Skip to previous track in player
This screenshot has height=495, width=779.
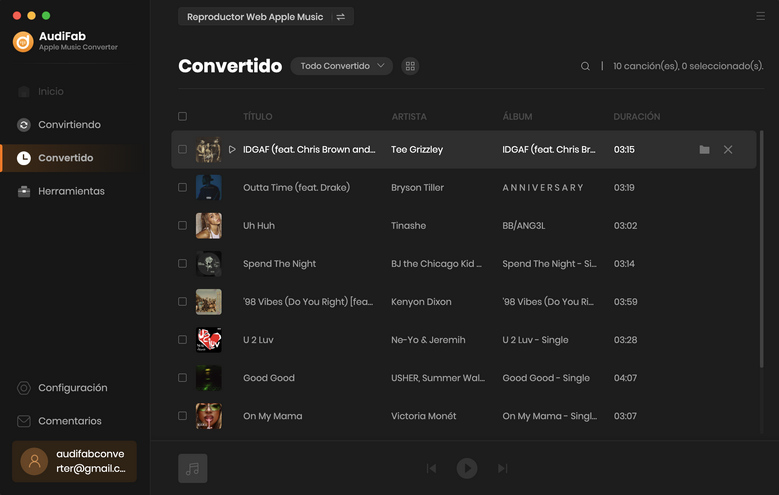(x=431, y=468)
